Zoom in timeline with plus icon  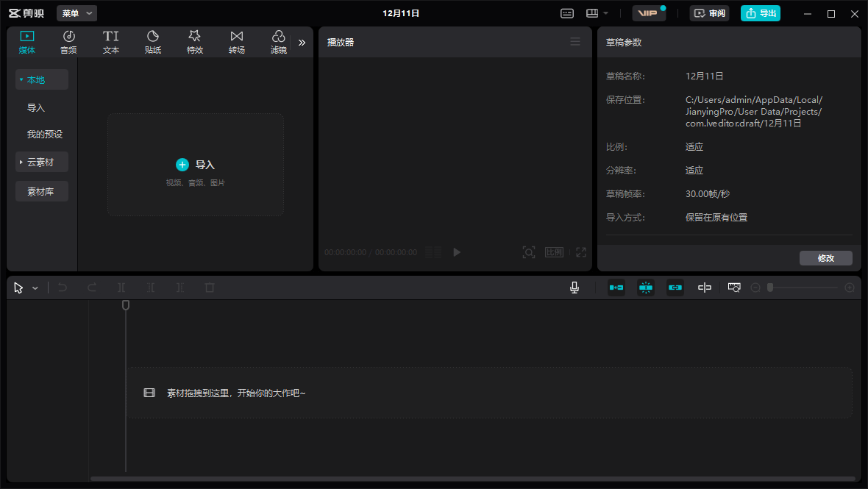pyautogui.click(x=850, y=288)
